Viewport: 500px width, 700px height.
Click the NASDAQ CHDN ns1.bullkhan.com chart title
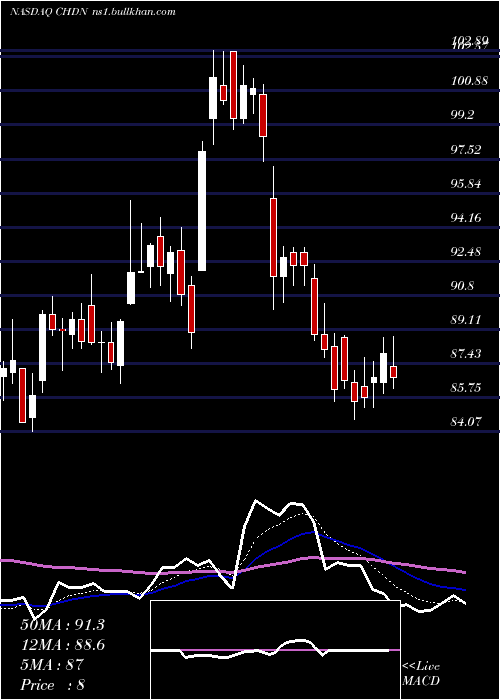coord(93,12)
